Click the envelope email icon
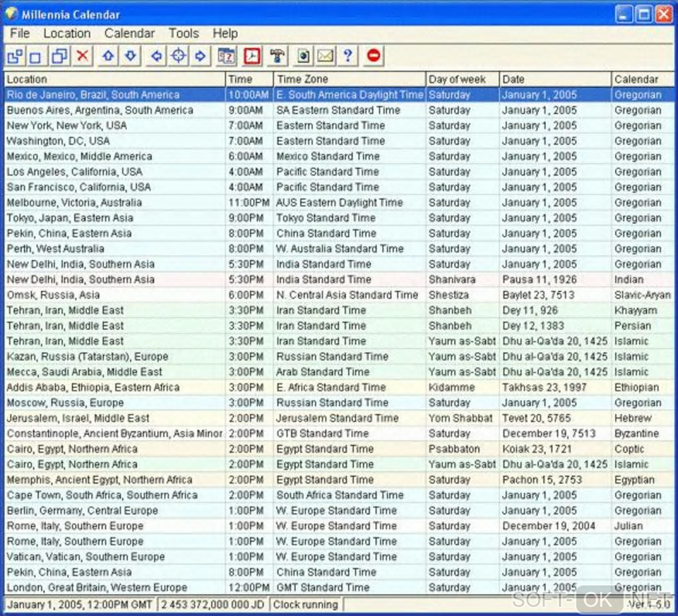Screen dimensions: 678x616 [x=326, y=56]
